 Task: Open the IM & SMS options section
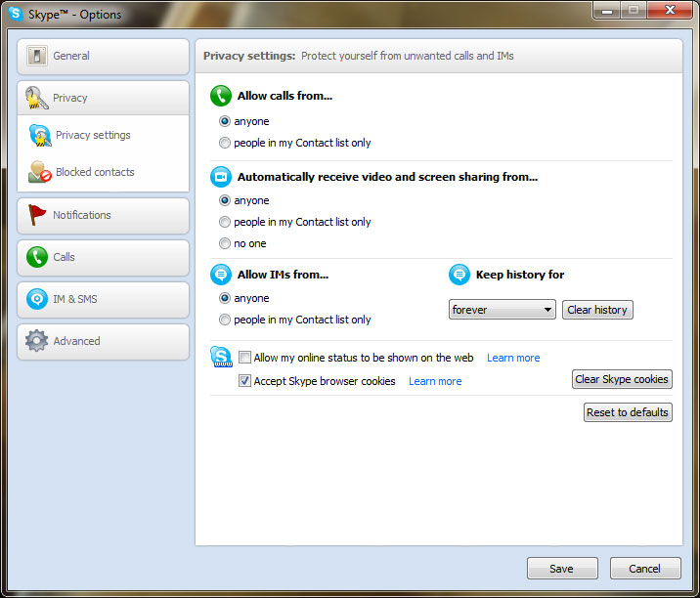pyautogui.click(x=103, y=299)
